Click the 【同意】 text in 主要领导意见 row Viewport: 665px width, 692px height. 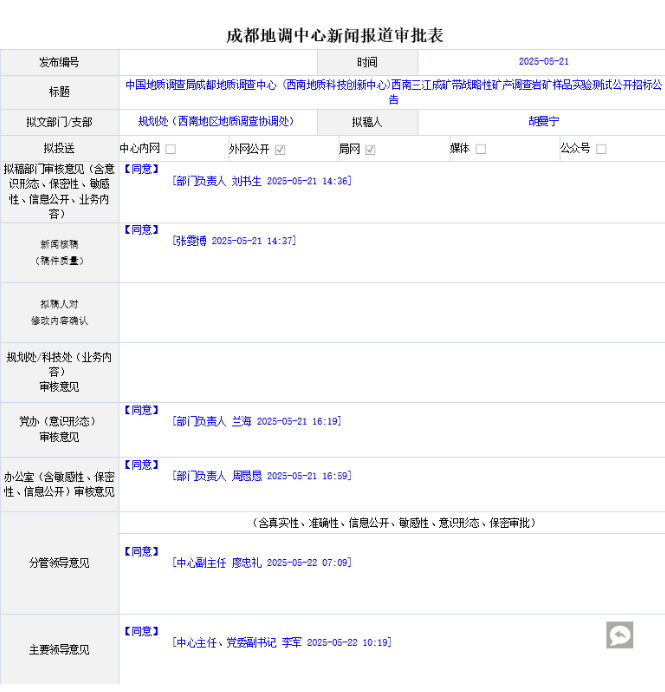pyautogui.click(x=141, y=631)
